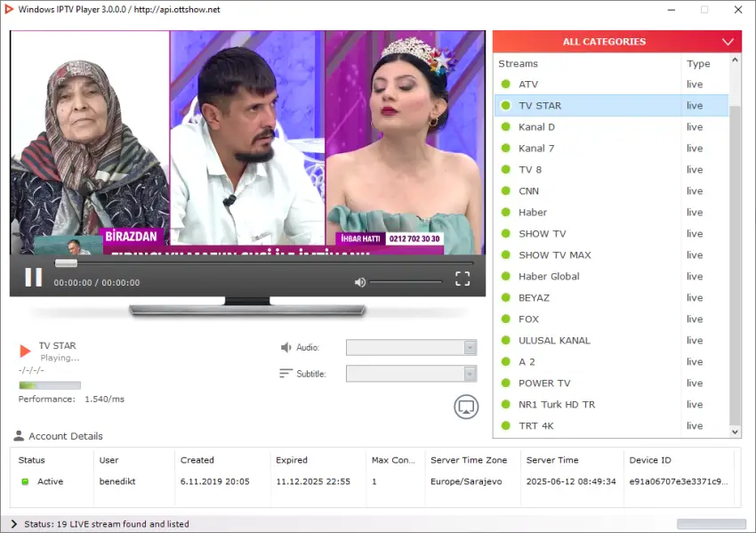Select the POWER TV stream
The width and height of the screenshot is (756, 533).
pos(611,383)
